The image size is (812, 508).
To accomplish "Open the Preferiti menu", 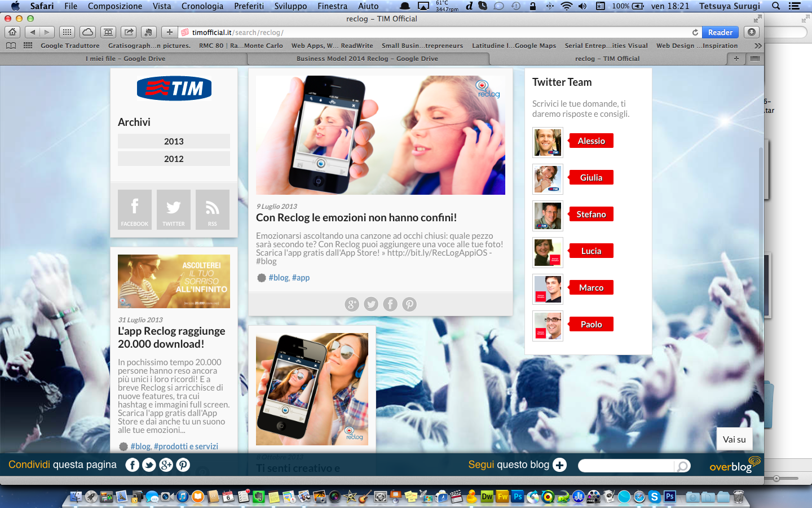I will point(249,6).
